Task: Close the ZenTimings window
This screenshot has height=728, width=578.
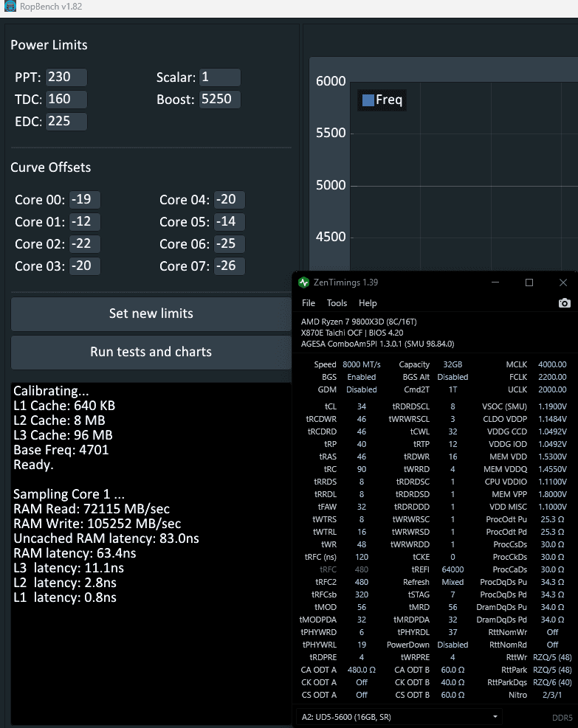Action: pos(563,282)
